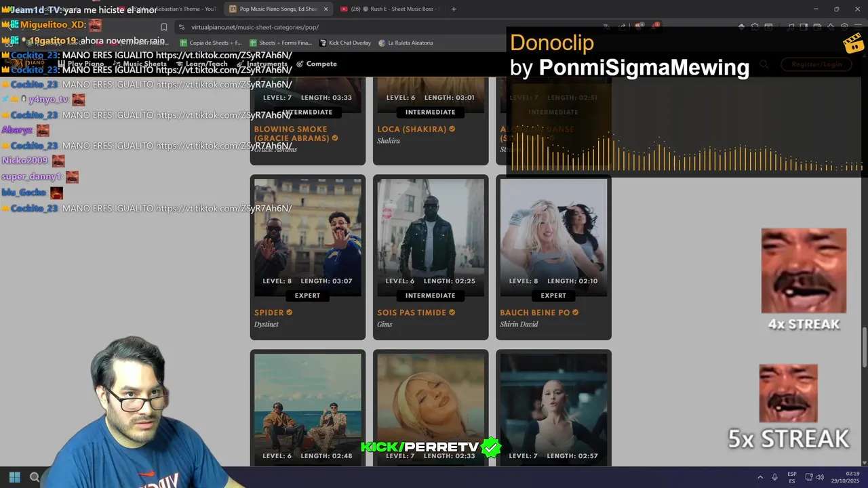
Task: Toggle the browser sidebar panel icon
Action: (x=804, y=27)
